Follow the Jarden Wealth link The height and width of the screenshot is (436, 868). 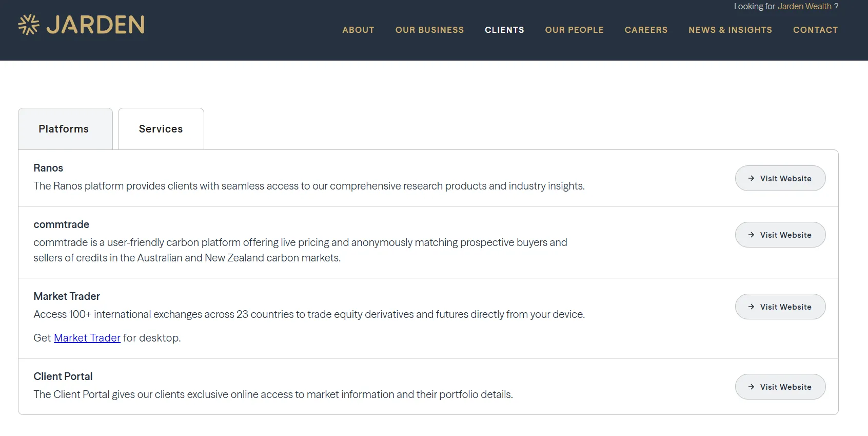pyautogui.click(x=804, y=6)
